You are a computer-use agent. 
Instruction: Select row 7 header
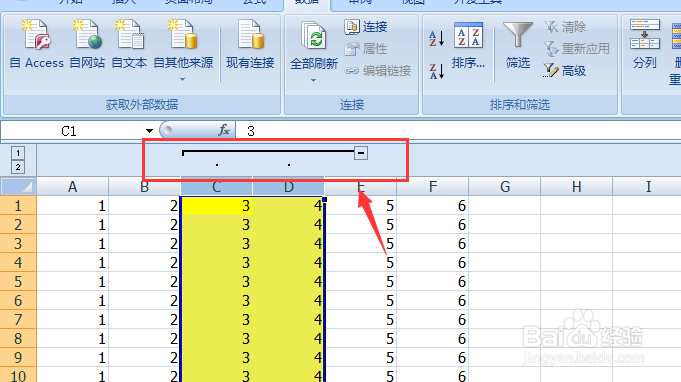18,319
